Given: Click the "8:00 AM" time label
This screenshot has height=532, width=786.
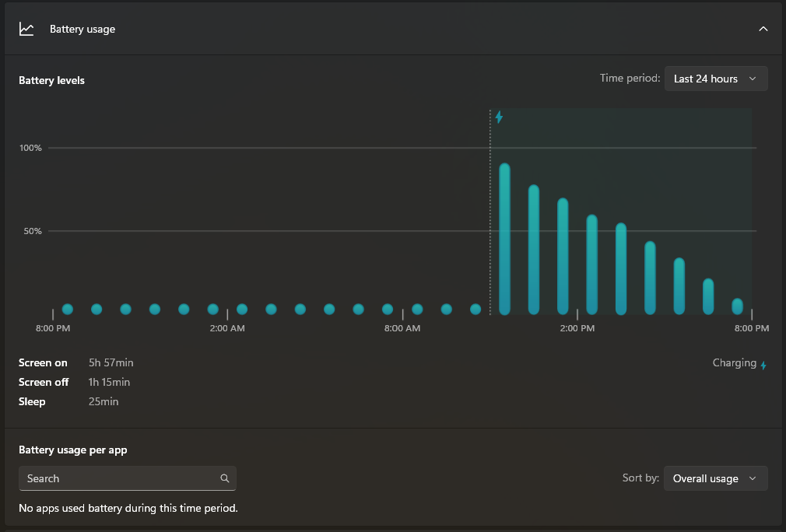Looking at the screenshot, I should (402, 328).
